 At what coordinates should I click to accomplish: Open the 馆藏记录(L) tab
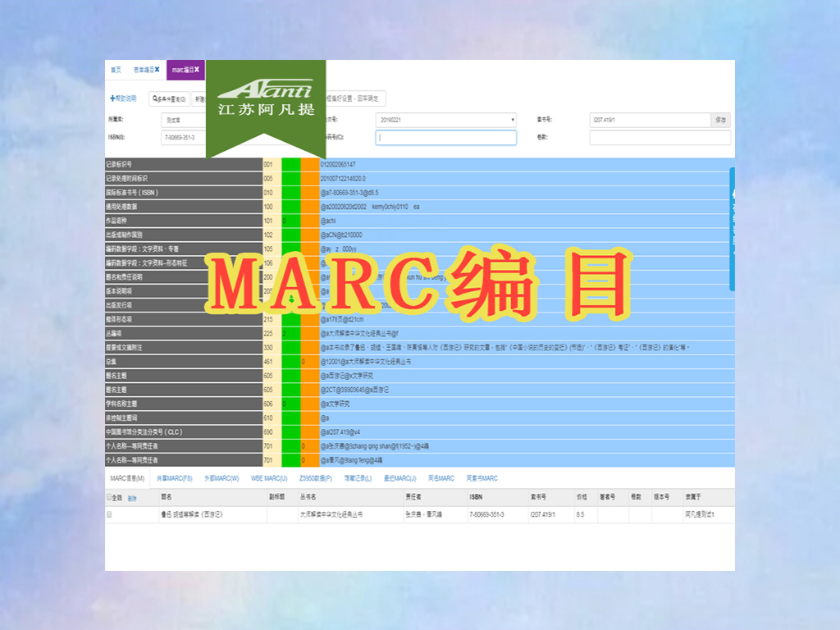pyautogui.click(x=358, y=478)
